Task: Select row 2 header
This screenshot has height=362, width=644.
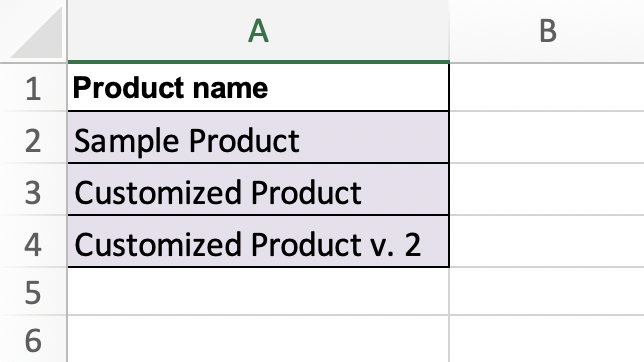Action: [33, 137]
